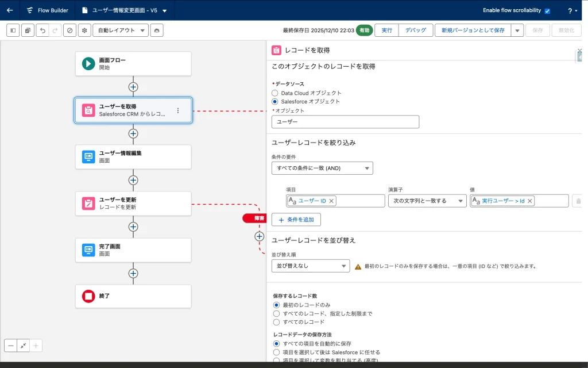Viewport: 588px width, 368px height.
Task: Click the オブジェクト input field showing ユーザー
Action: (x=345, y=122)
